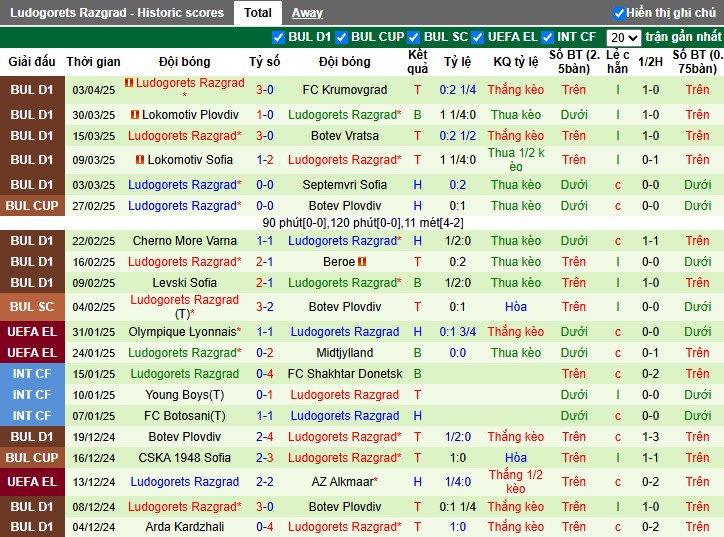Open the Away tab
The width and height of the screenshot is (724, 537).
coord(307,13)
